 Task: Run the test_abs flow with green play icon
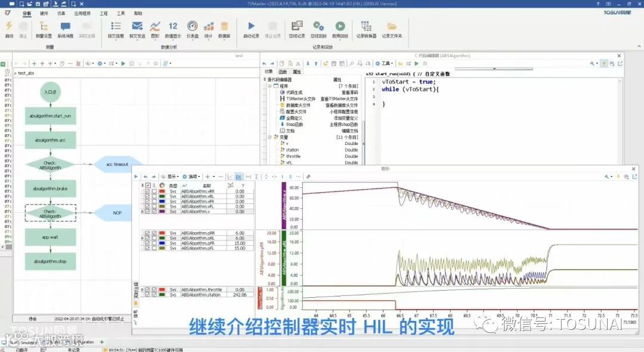pyautogui.click(x=123, y=64)
